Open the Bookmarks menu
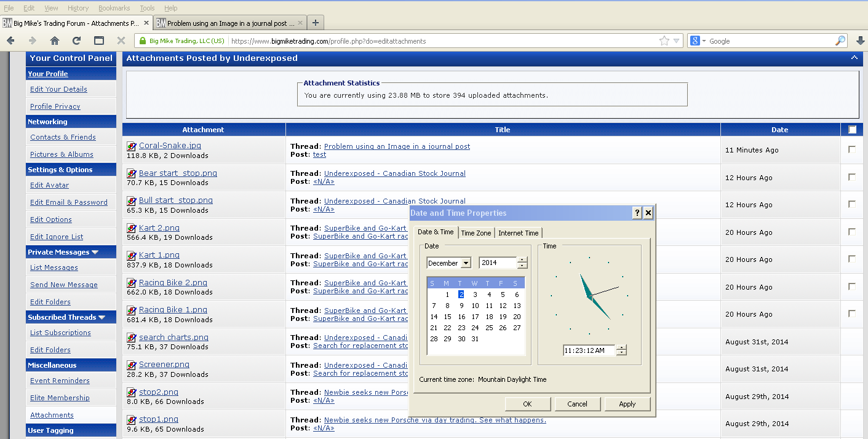The image size is (868, 439). [114, 8]
